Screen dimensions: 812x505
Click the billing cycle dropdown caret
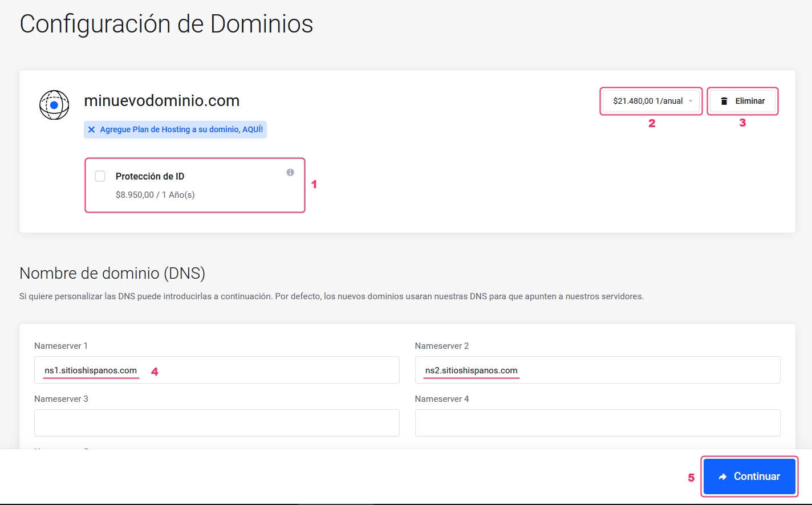click(691, 101)
